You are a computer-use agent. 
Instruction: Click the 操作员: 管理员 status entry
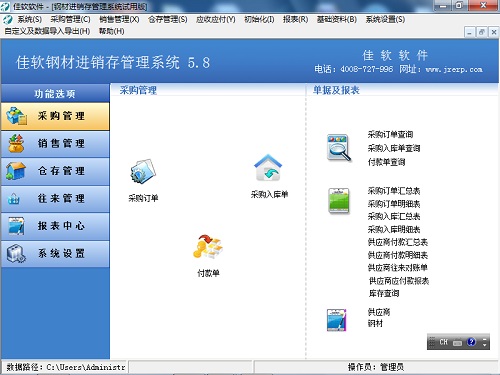(x=376, y=367)
